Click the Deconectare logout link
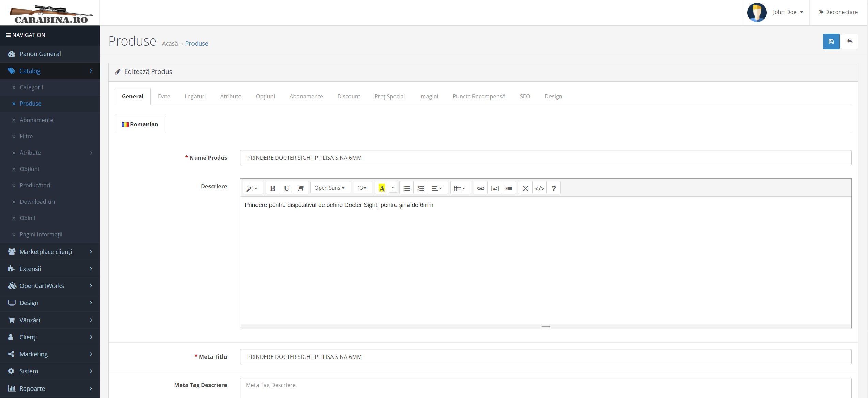Viewport: 868px width, 398px height. pyautogui.click(x=838, y=12)
